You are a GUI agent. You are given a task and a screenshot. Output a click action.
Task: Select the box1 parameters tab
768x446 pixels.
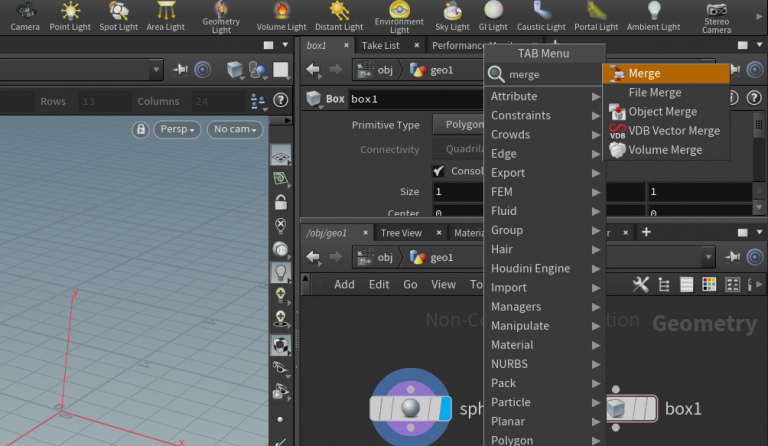316,46
